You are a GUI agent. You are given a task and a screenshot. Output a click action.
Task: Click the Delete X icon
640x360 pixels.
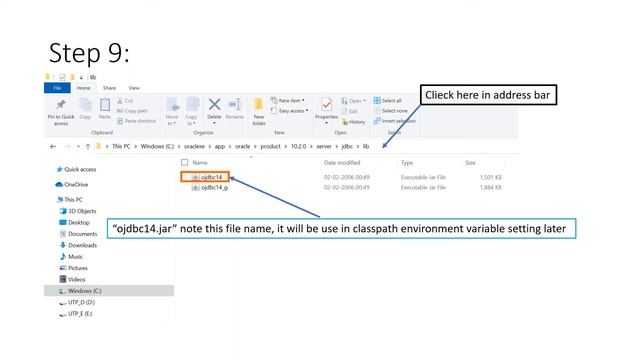214,105
